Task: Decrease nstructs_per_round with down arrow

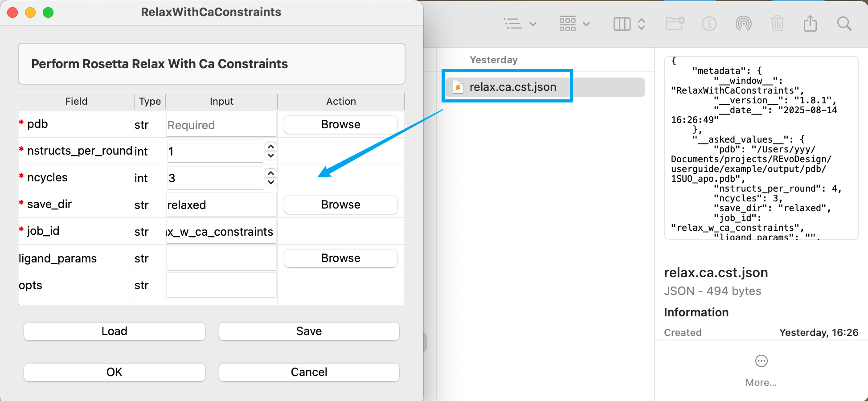Action: coord(271,156)
